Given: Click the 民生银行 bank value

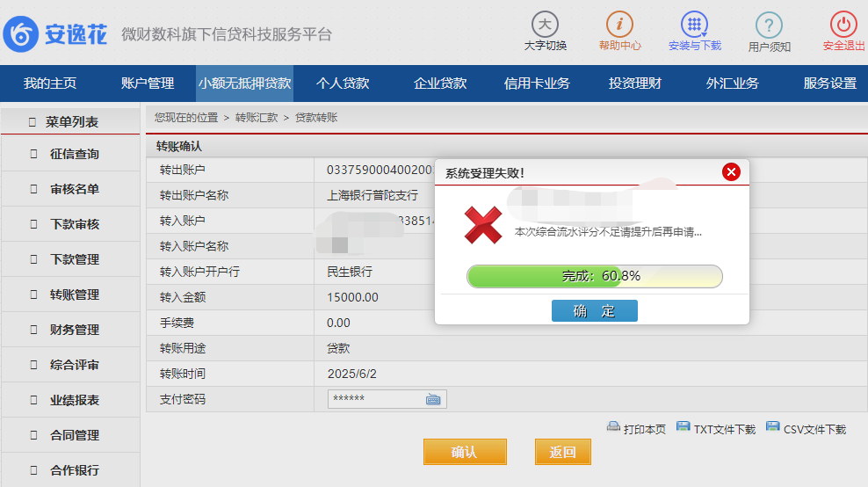Looking at the screenshot, I should (x=350, y=272).
